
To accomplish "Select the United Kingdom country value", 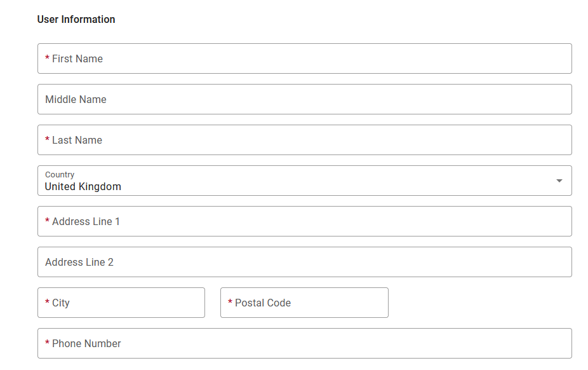I will (83, 186).
